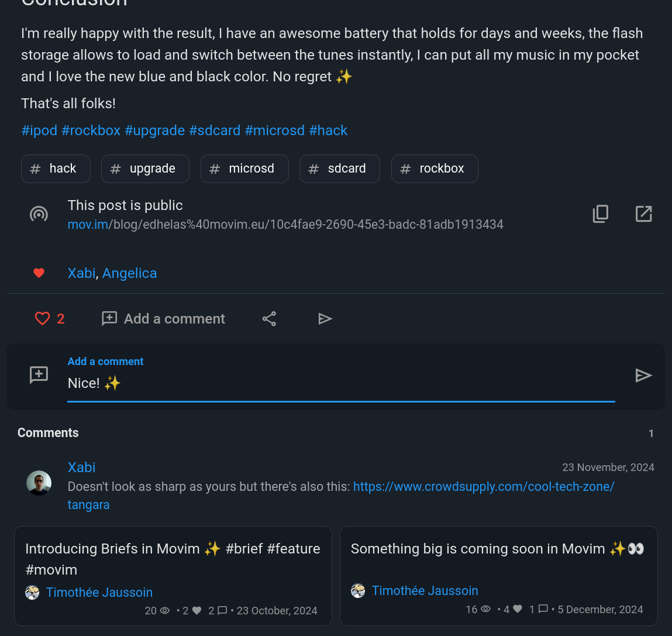Click the public broadcast icon next to post visibility

pos(39,214)
